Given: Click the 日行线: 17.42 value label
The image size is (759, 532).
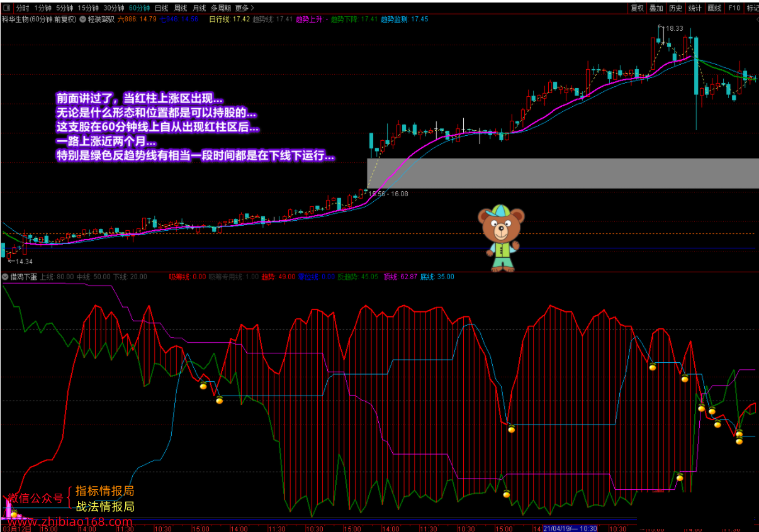Looking at the screenshot, I should click(x=229, y=19).
